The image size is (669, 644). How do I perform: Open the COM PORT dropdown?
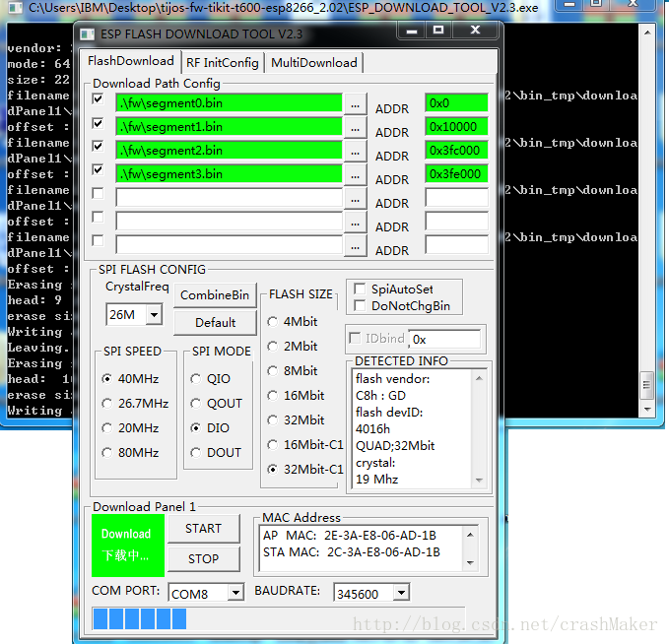pyautogui.click(x=235, y=593)
